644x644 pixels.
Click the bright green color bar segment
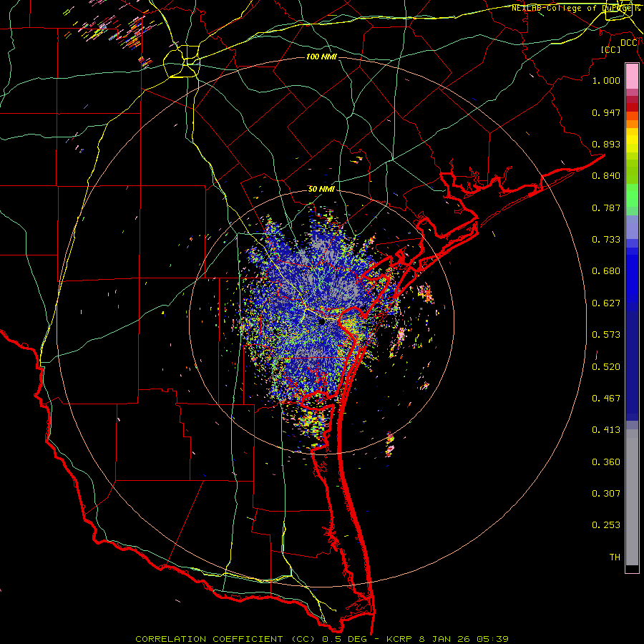632,195
